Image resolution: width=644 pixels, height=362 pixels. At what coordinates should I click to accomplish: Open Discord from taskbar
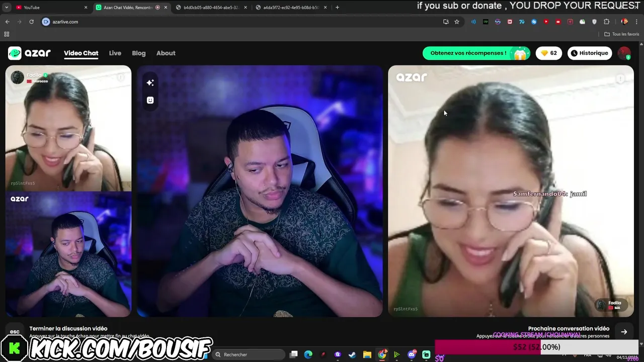tap(412, 354)
